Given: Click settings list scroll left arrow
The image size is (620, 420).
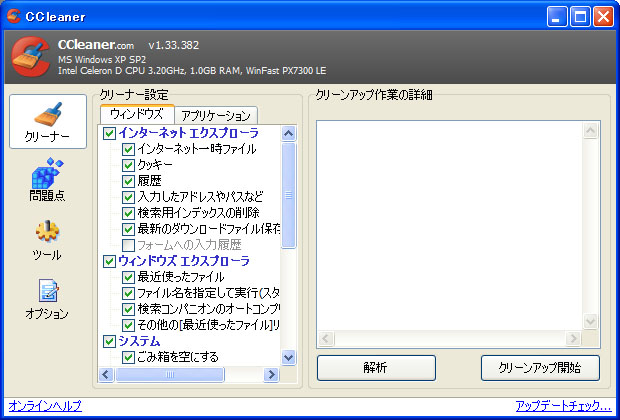Looking at the screenshot, I should [x=106, y=374].
